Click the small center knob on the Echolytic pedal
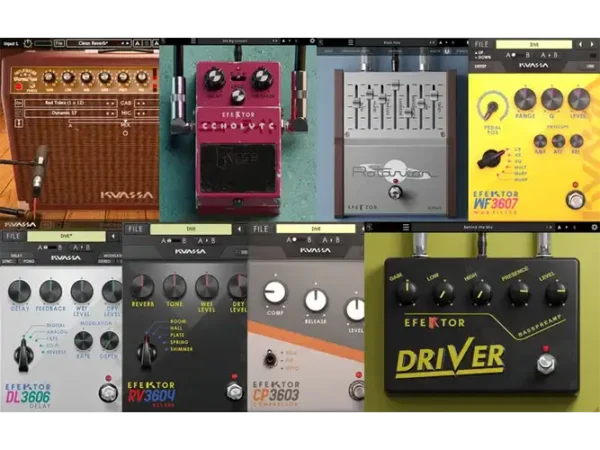The width and height of the screenshot is (600, 450). click(x=238, y=96)
